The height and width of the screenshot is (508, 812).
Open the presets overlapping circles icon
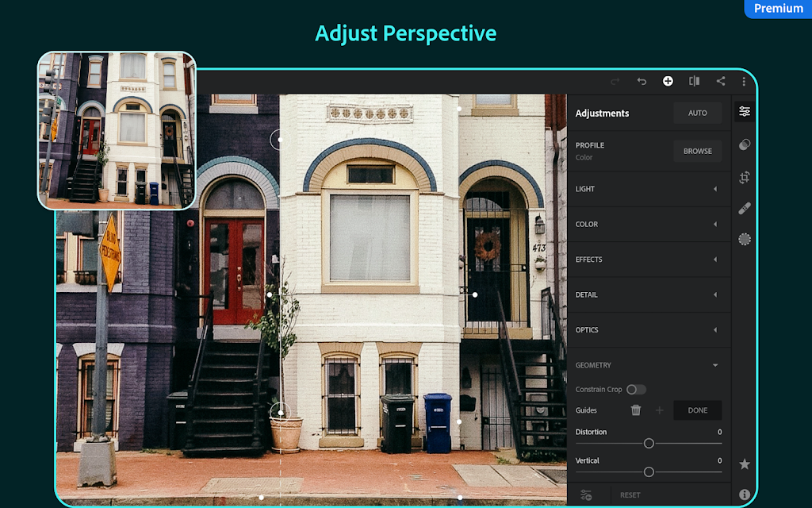745,144
